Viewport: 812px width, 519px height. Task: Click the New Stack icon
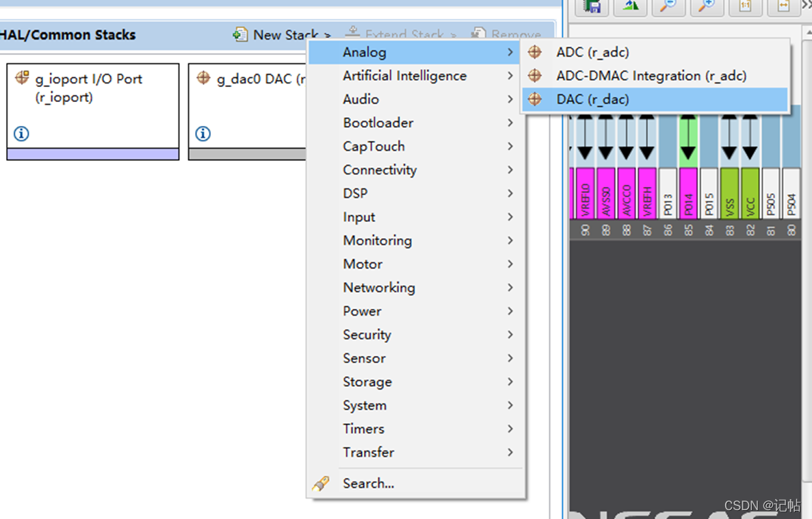(x=239, y=34)
